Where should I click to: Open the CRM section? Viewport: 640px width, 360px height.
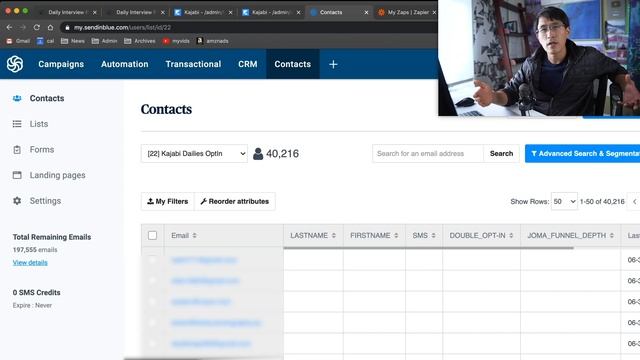tap(248, 64)
